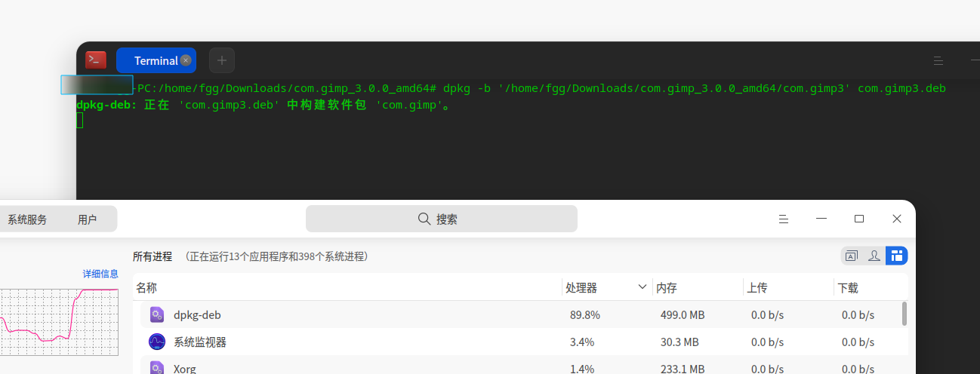Add a new terminal tab
The height and width of the screenshot is (374, 980).
222,60
